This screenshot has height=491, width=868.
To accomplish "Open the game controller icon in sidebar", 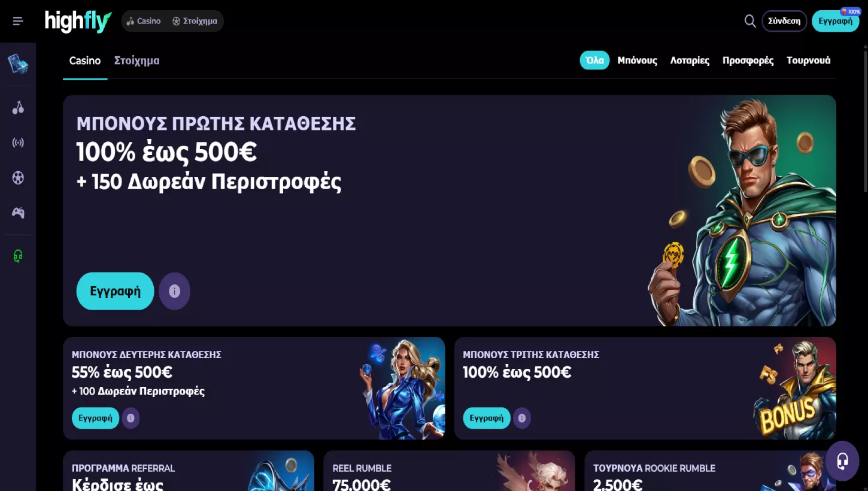I will point(18,213).
